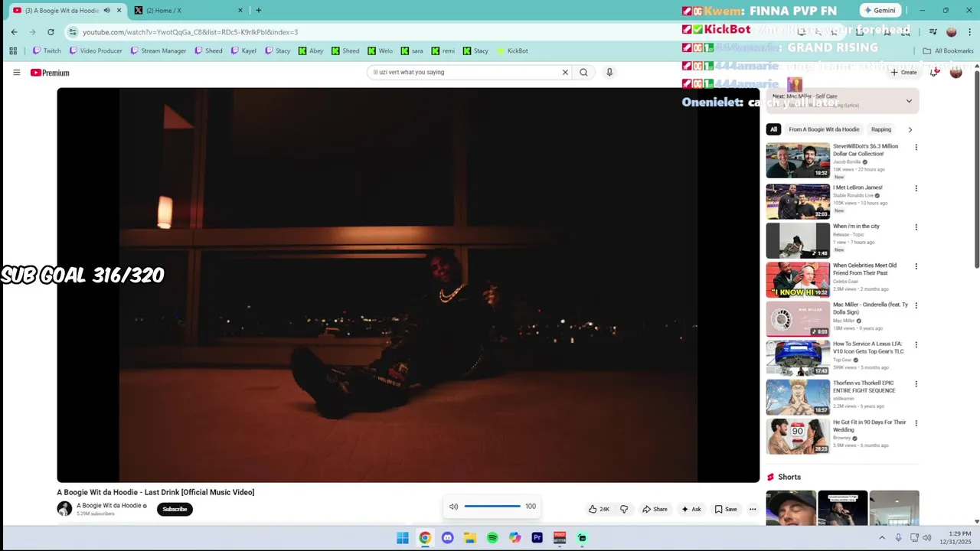Open a new browser tab
The image size is (980, 551).
tap(259, 10)
